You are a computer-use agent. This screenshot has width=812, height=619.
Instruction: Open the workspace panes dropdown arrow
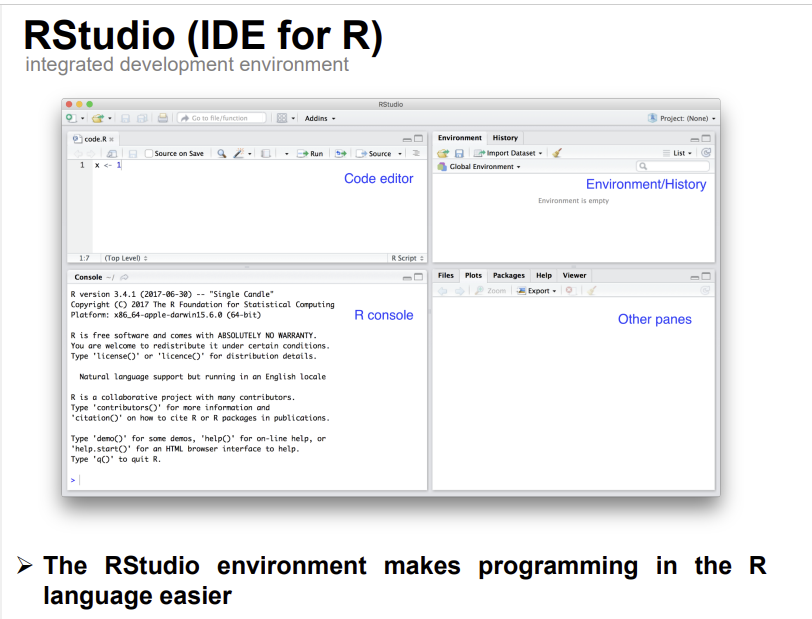pyautogui.click(x=293, y=119)
